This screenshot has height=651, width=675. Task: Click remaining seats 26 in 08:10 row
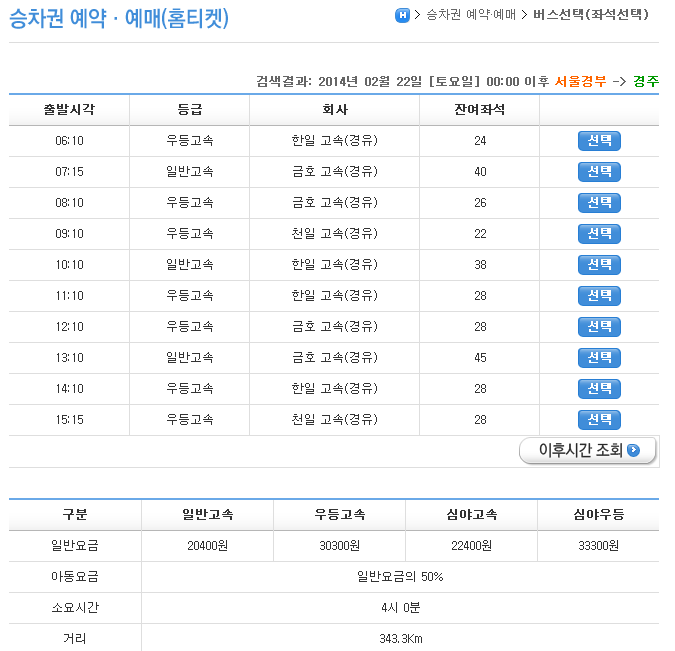(480, 203)
